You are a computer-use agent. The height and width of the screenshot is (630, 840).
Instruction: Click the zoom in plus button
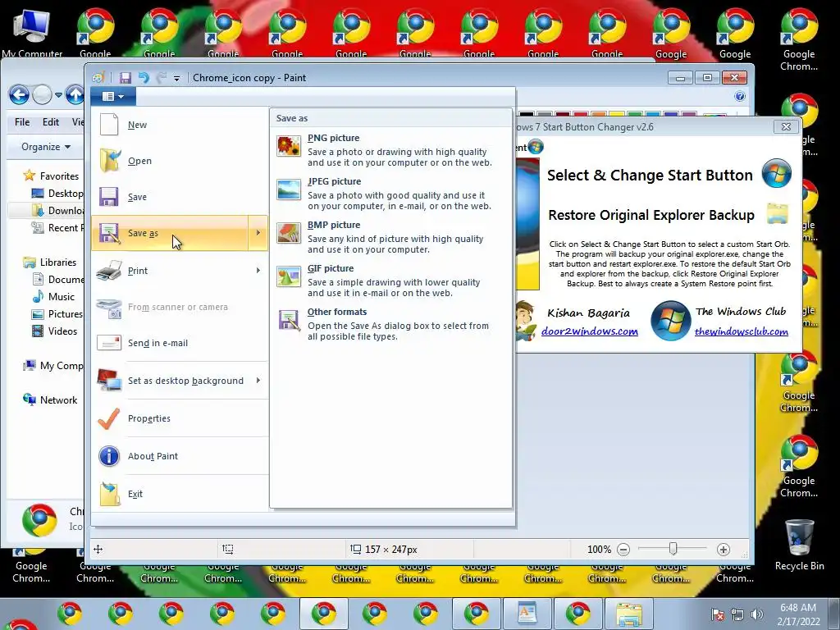(x=724, y=549)
